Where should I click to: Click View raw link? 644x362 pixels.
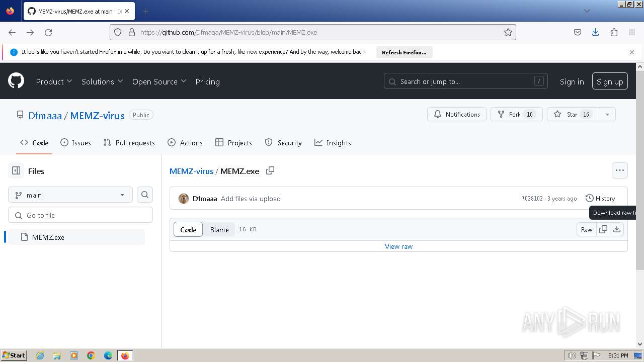coord(398,246)
